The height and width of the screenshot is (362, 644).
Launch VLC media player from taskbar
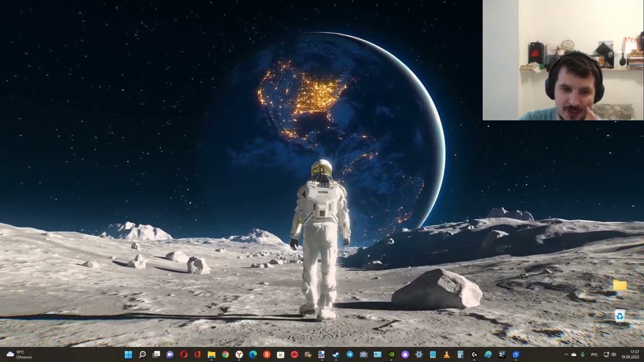click(447, 354)
